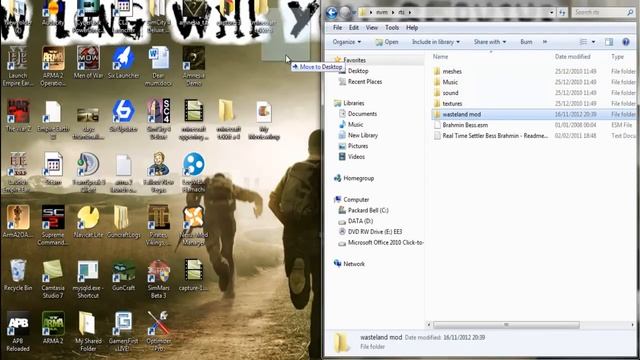
Task: Toggle the preview pane button
Action: (609, 42)
